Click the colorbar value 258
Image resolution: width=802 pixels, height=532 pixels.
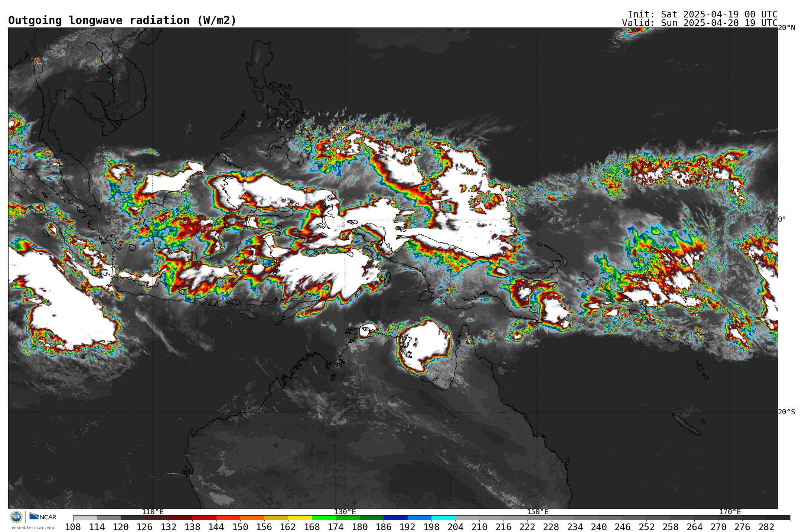pos(671,527)
